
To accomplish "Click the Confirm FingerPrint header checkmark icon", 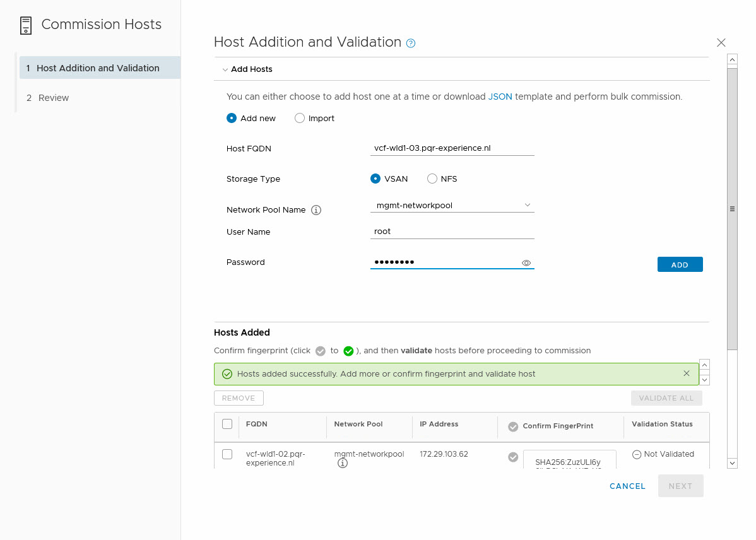I will tap(513, 426).
